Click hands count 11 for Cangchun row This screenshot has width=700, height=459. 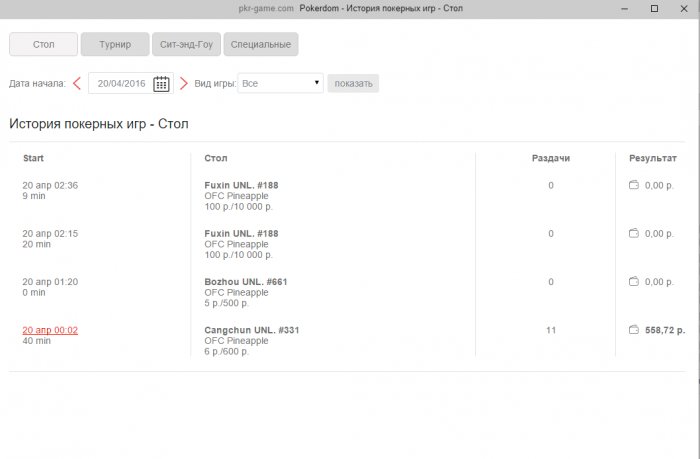coord(551,330)
